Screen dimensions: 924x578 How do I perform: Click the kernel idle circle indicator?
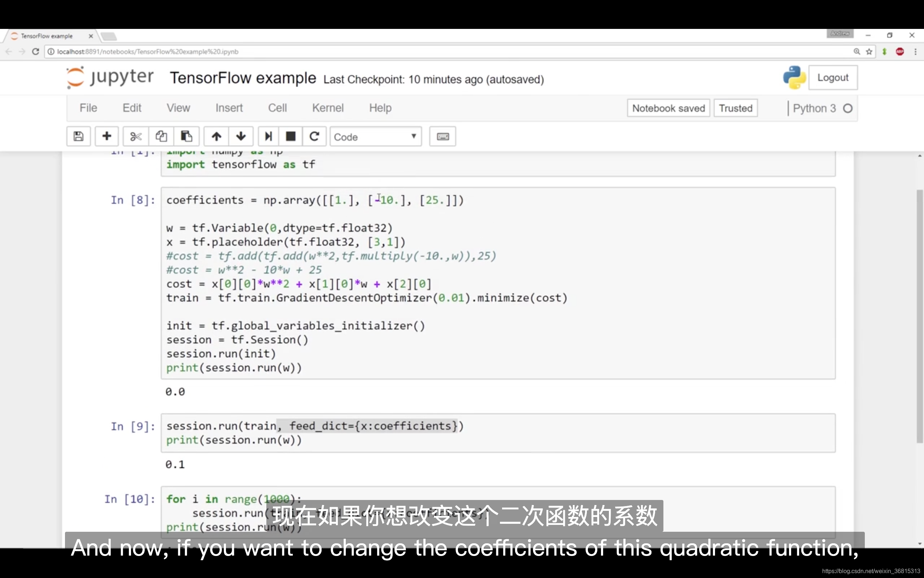pyautogui.click(x=847, y=109)
